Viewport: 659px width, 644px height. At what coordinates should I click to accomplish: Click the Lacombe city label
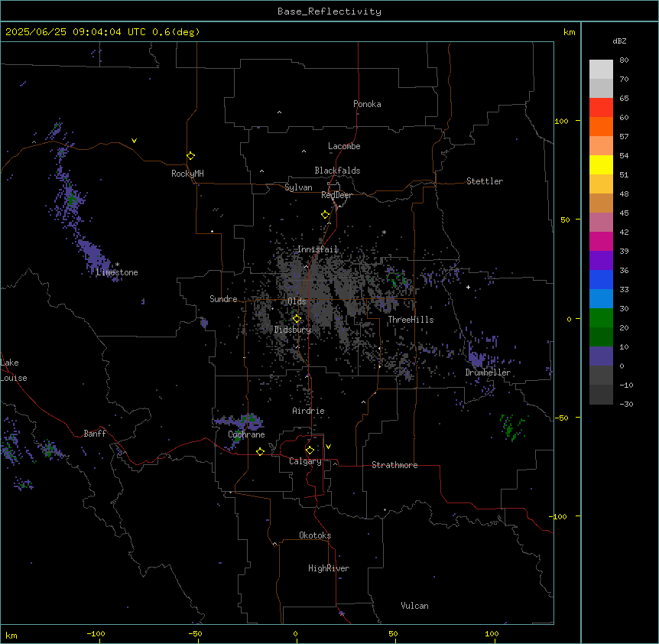pos(344,146)
